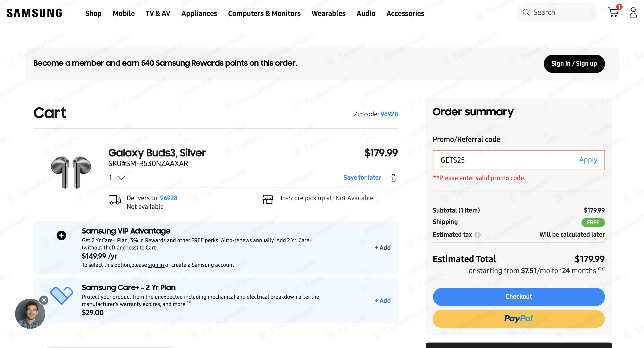Click the Estimated Total label
This screenshot has height=348, width=644.
coord(464,259)
